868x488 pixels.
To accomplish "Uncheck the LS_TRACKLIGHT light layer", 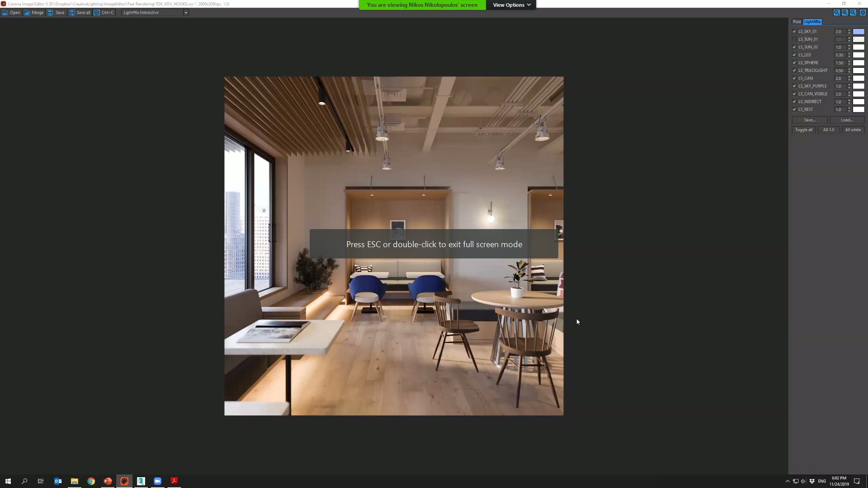I will 794,70.
